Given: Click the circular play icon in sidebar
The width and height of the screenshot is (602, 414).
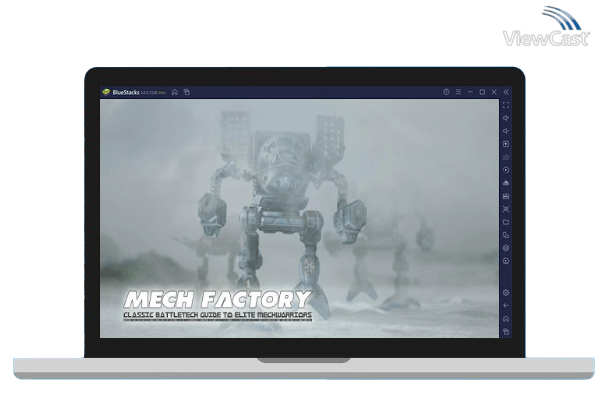Looking at the screenshot, I should [x=506, y=170].
